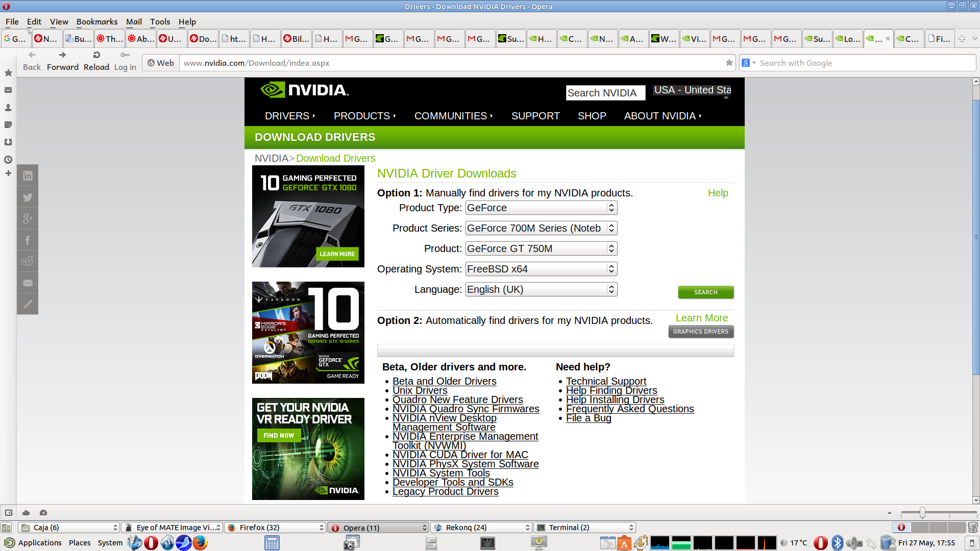
Task: Adjust the page zoom slider
Action: click(x=922, y=513)
